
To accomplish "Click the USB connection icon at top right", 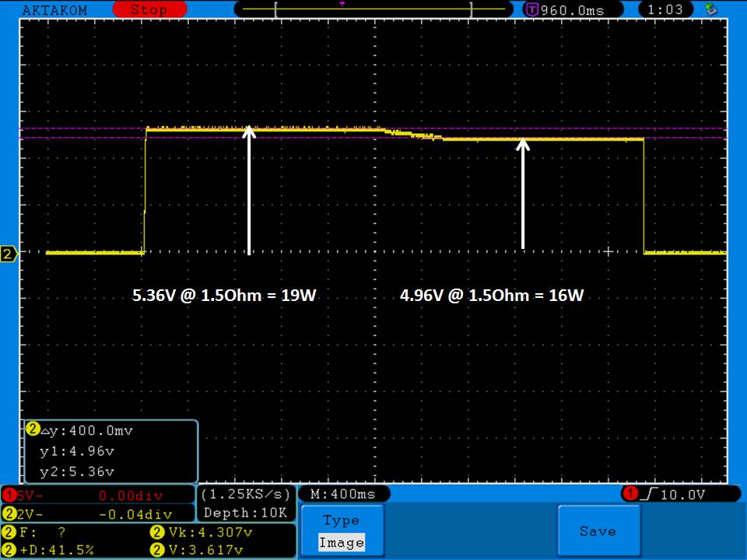I will (710, 9).
